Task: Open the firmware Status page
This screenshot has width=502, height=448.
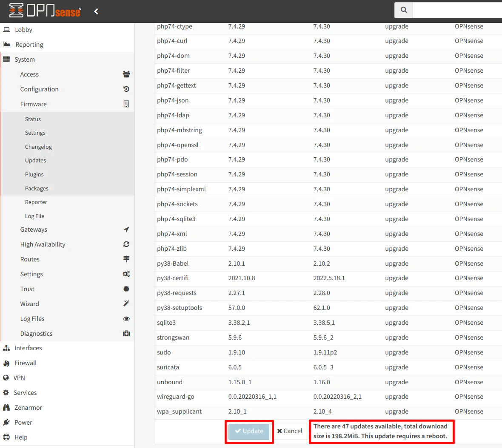Action: point(33,119)
